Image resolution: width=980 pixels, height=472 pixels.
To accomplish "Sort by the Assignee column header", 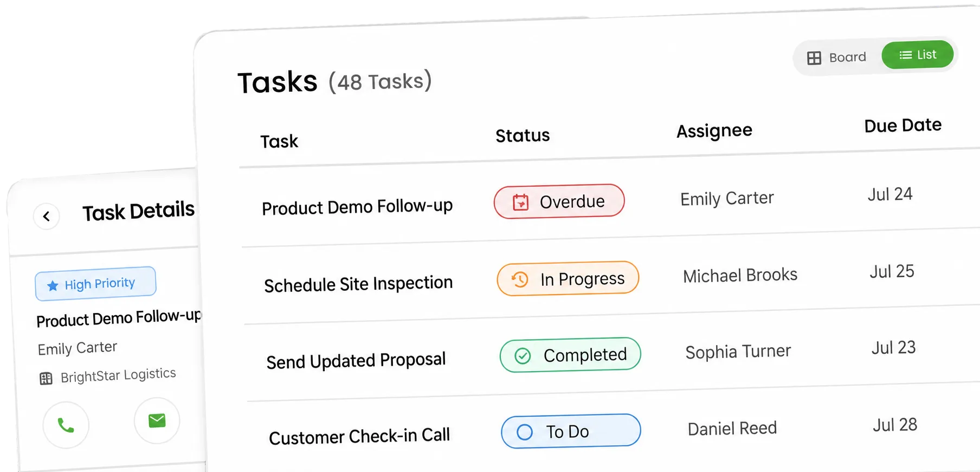I will pos(714,131).
